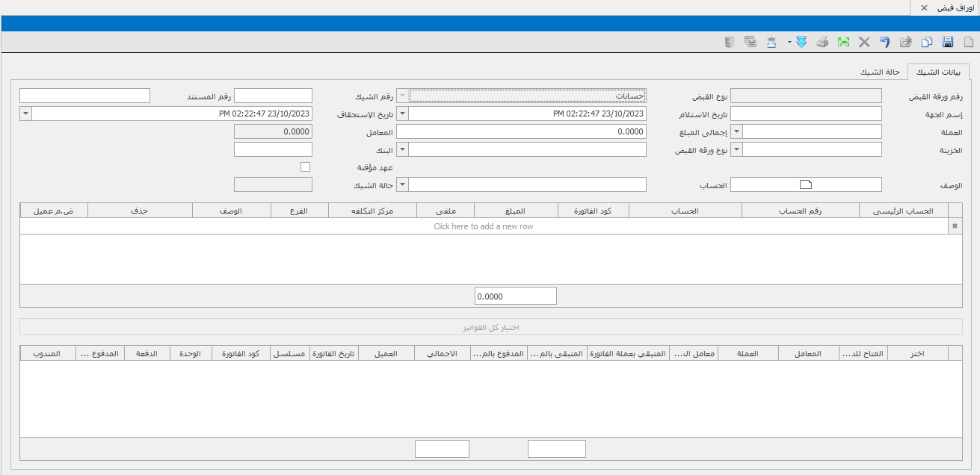The image size is (980, 475).
Task: Select the بيانات الشيك tab
Action: pyautogui.click(x=938, y=72)
